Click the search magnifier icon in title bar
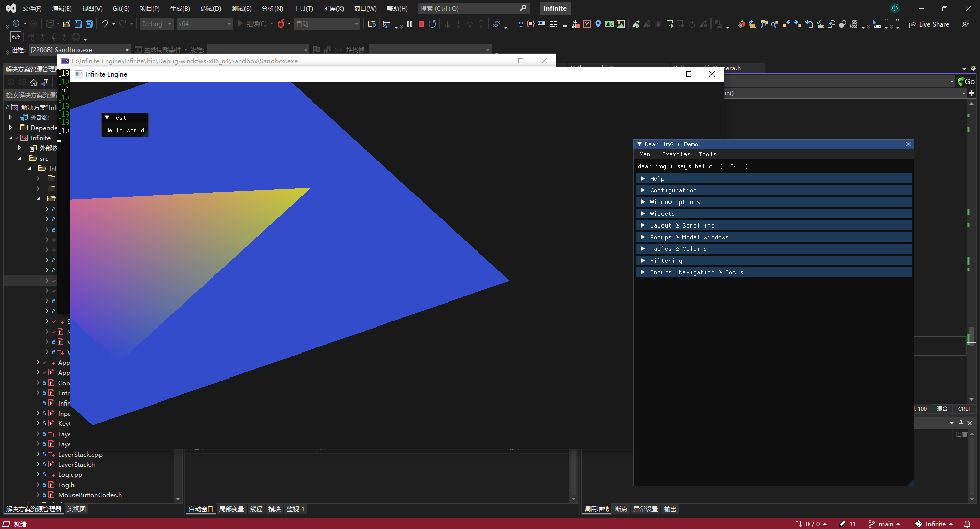The height and width of the screenshot is (529, 980). click(x=523, y=8)
